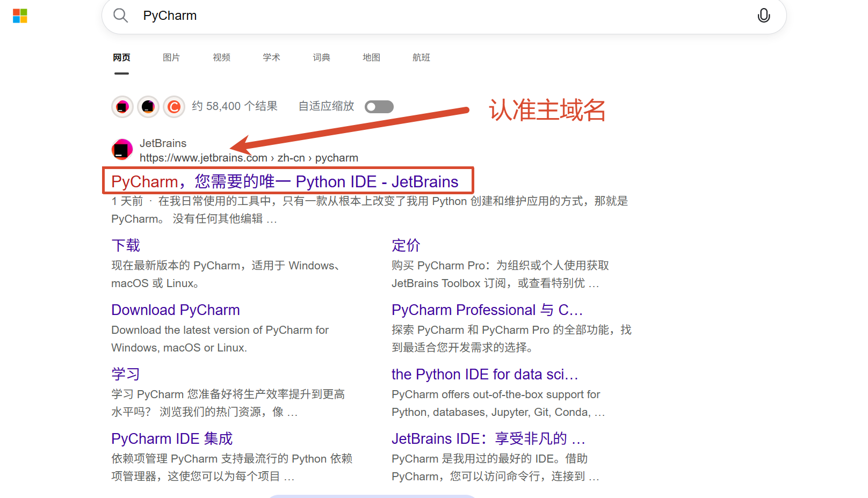868x498 pixels.
Task: Click the 自适应缩放 label text
Action: (x=327, y=106)
